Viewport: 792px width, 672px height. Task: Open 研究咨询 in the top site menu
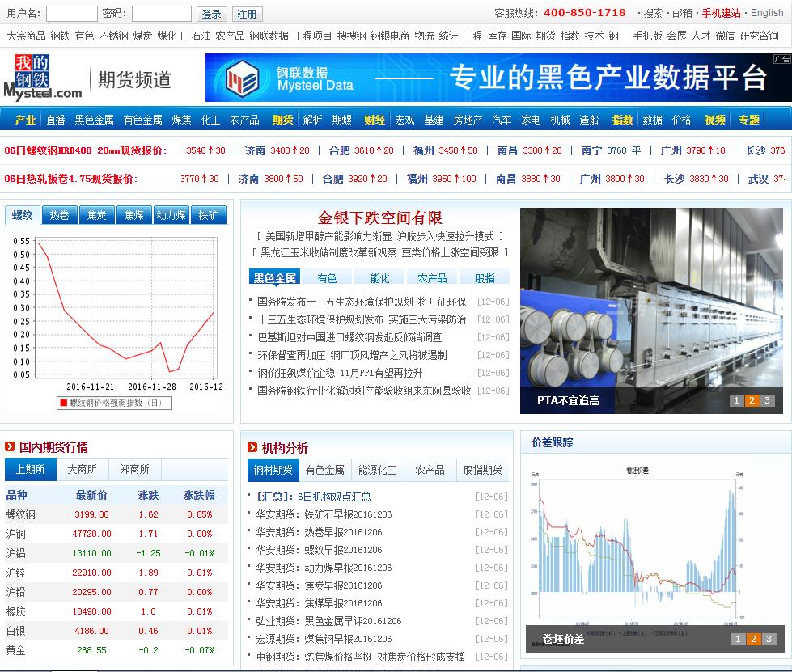click(x=759, y=36)
